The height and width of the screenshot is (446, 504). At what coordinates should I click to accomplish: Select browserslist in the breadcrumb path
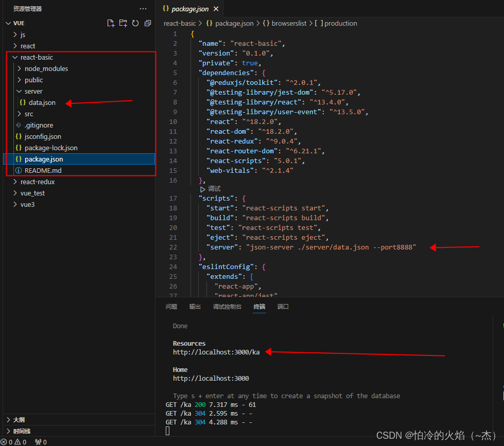[x=289, y=23]
